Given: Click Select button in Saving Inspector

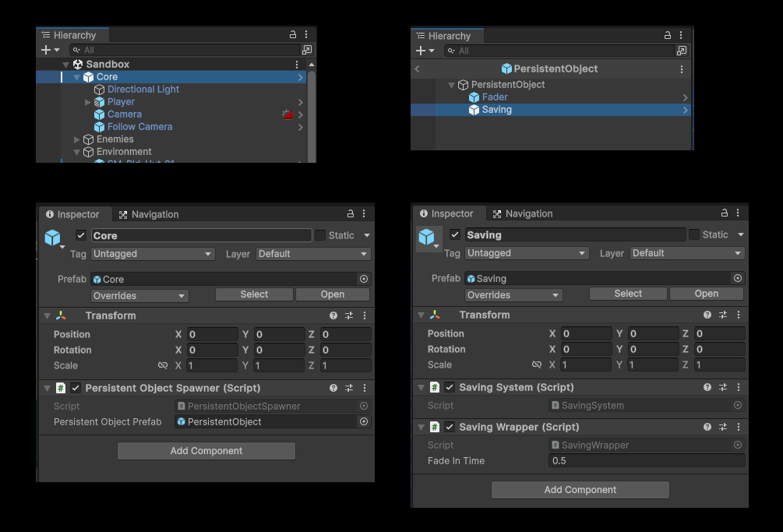Looking at the screenshot, I should pyautogui.click(x=628, y=294).
